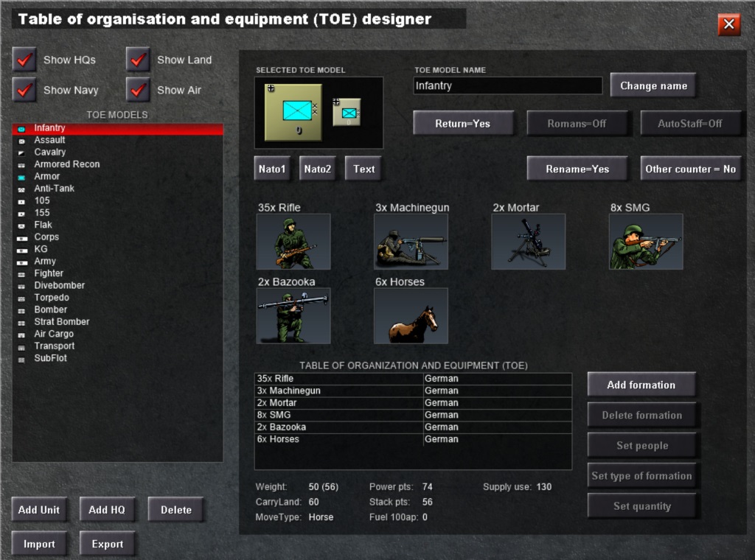Delete the selected TOE model
The image size is (755, 560).
(175, 509)
